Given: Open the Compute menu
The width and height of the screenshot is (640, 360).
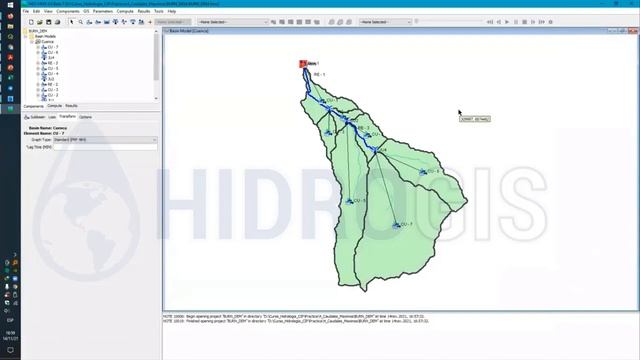Looking at the screenshot, I should (x=125, y=11).
